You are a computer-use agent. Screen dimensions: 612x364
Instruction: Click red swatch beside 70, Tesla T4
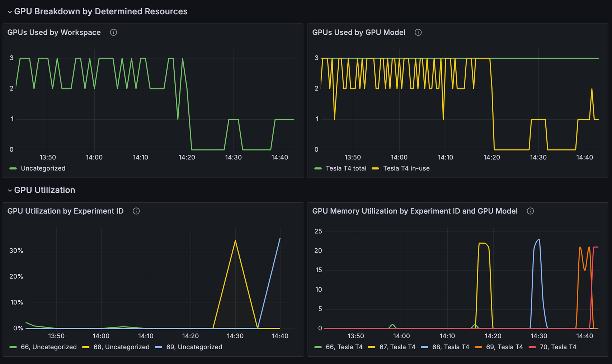[x=532, y=347]
